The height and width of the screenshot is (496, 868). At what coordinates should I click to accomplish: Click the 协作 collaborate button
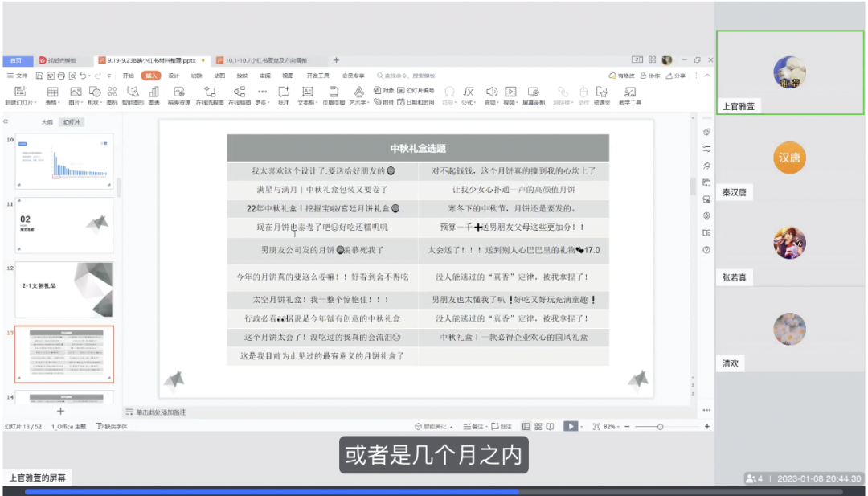650,76
